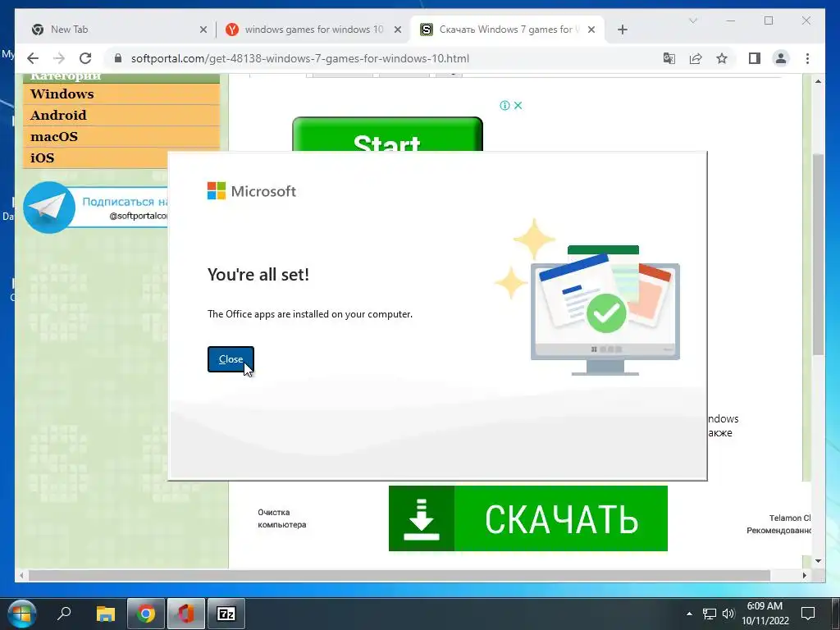This screenshot has width=840, height=630.
Task: Go forward with Chrome's forward arrow
Action: coord(59,58)
